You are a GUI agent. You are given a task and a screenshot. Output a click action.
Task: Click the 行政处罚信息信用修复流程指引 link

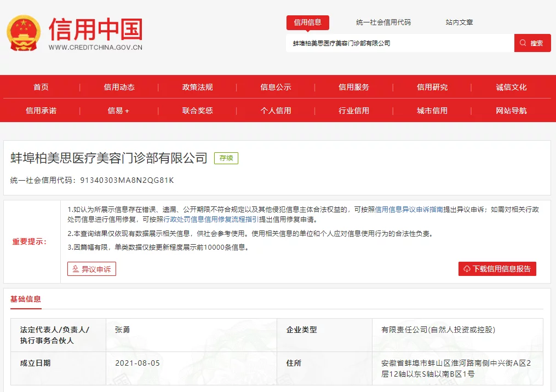211,220
